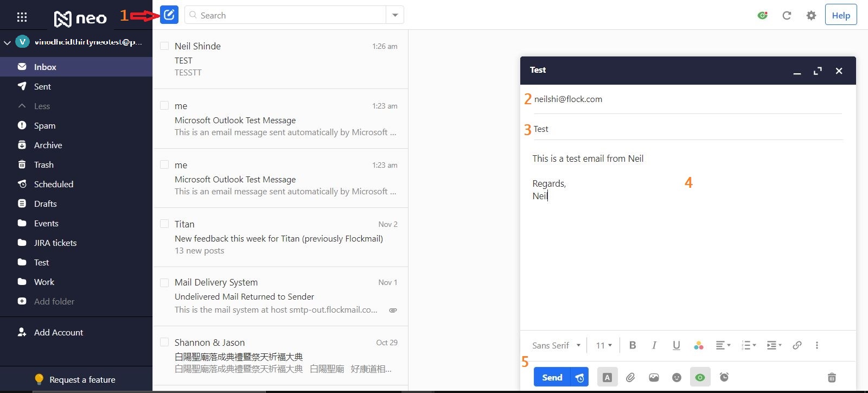
Task: Open the text color picker in compose toolbar
Action: [x=699, y=345]
